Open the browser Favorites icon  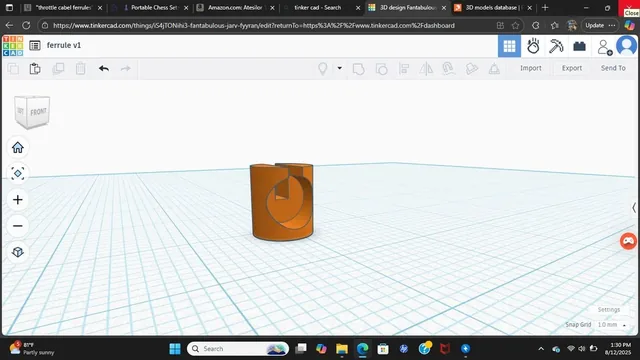click(554, 25)
